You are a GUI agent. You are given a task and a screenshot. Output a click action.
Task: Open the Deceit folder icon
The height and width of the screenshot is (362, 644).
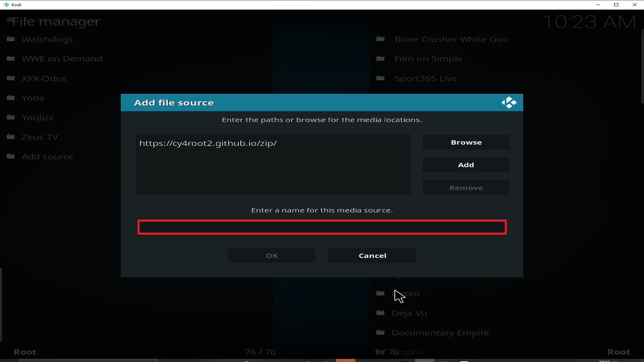coord(380,293)
